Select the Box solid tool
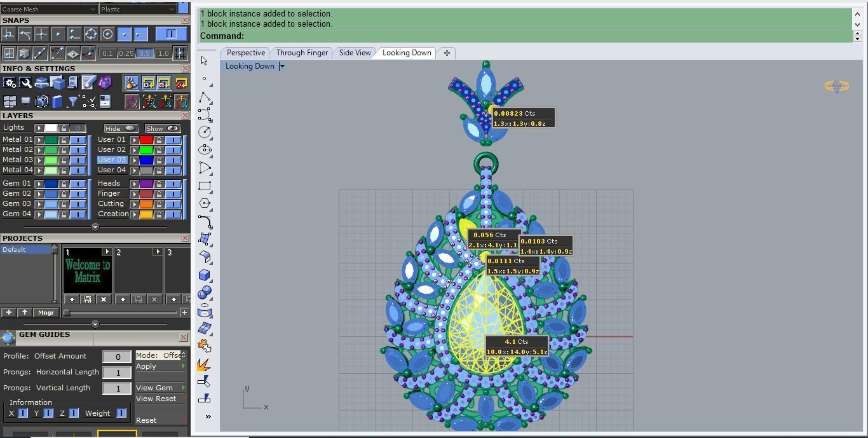This screenshot has height=438, width=868. click(205, 275)
